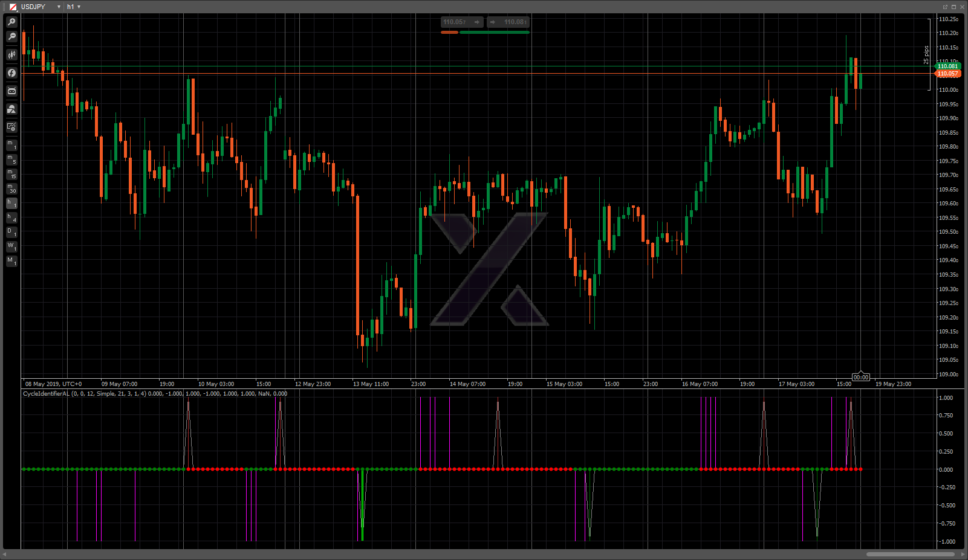This screenshot has height=560, width=968.
Task: Zoom in the chart using the magnifier plus icon
Action: click(11, 22)
